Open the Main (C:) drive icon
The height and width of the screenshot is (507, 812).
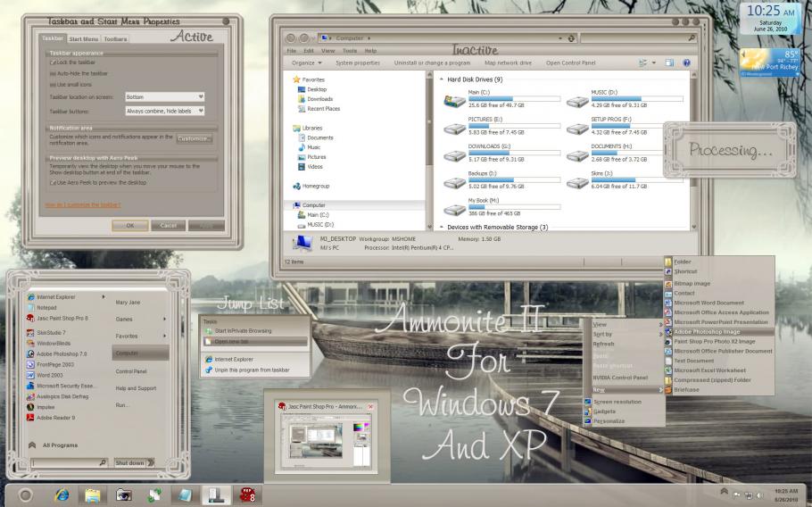point(454,101)
